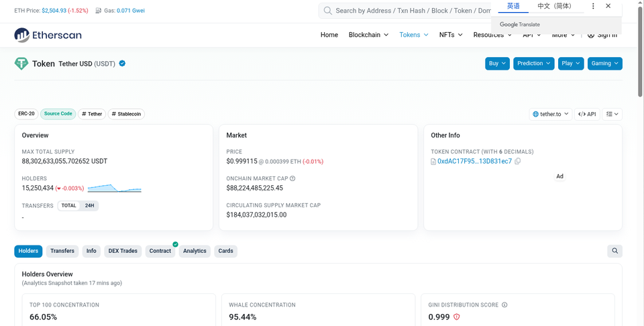
Task: Click the price value $0.999115
Action: [241, 162]
